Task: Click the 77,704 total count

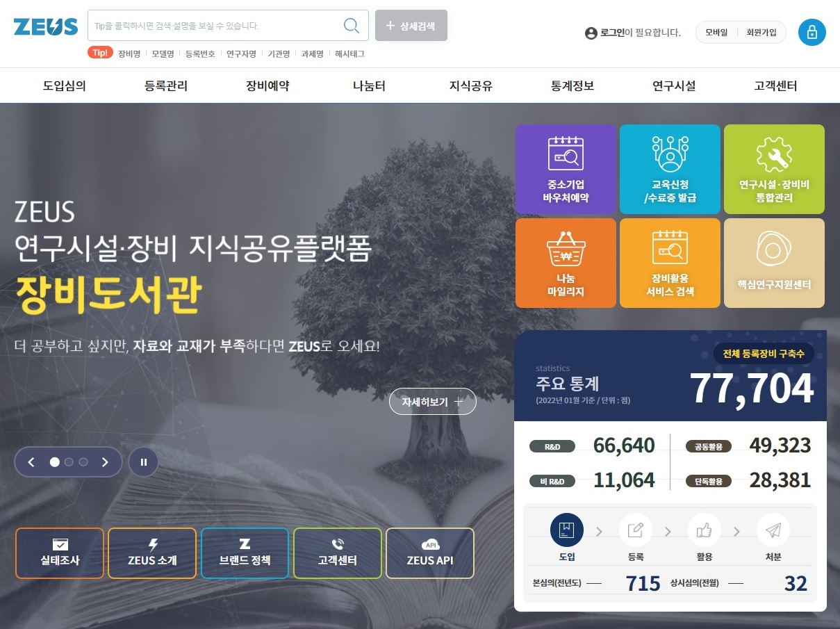Action: point(751,389)
